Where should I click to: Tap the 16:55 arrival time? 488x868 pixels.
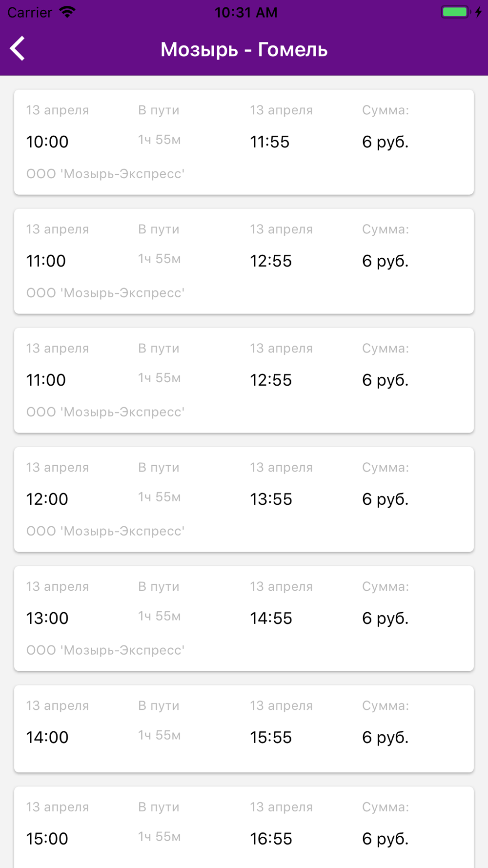click(x=271, y=839)
